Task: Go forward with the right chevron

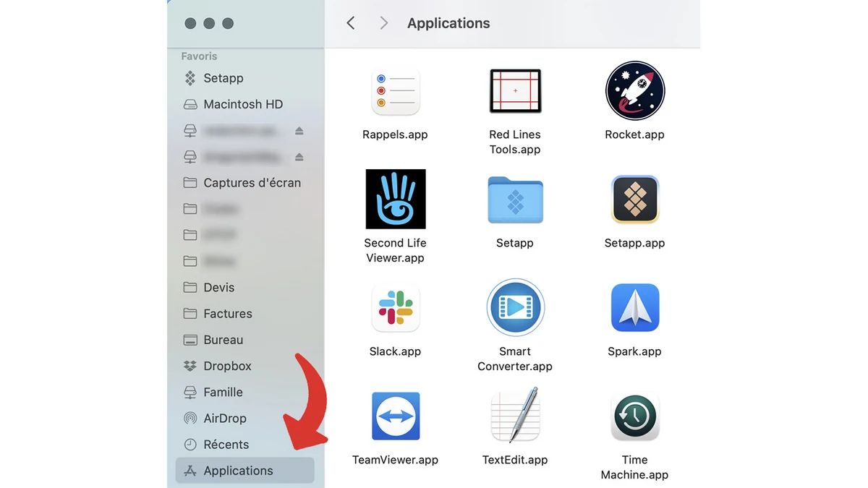Action: tap(384, 23)
